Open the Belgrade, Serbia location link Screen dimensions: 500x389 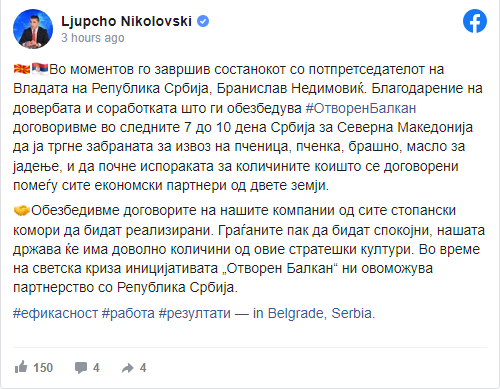coord(321,313)
